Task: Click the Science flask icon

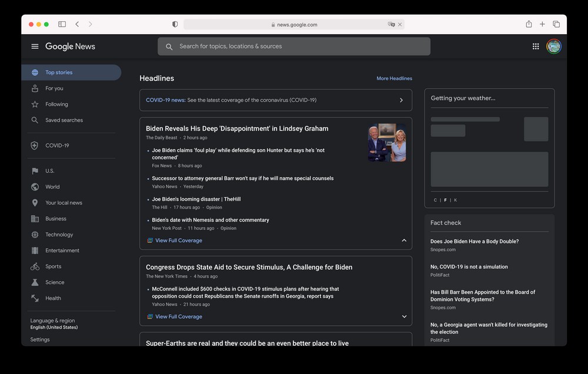Action: (35, 282)
